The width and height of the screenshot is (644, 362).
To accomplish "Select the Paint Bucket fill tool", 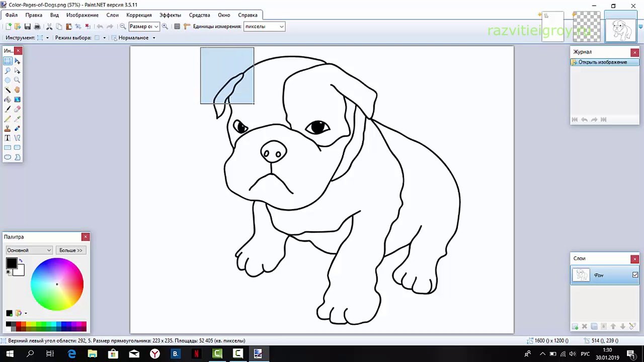I will click(x=8, y=100).
